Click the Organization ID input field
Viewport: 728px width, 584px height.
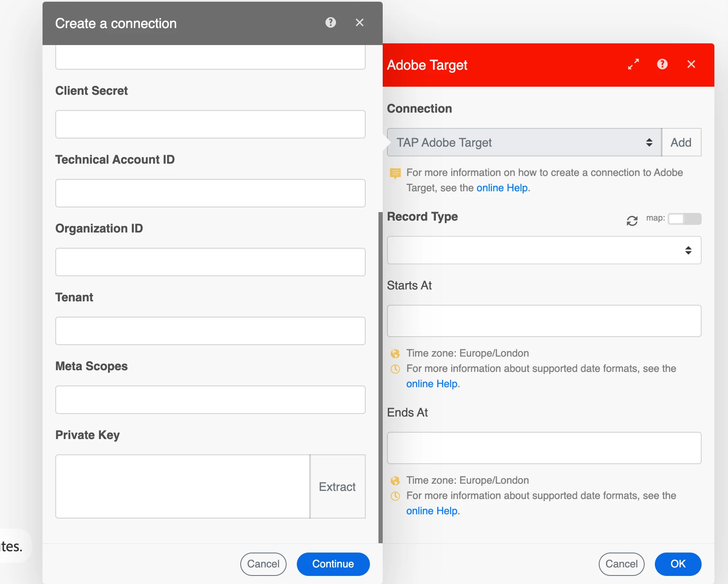pyautogui.click(x=210, y=262)
